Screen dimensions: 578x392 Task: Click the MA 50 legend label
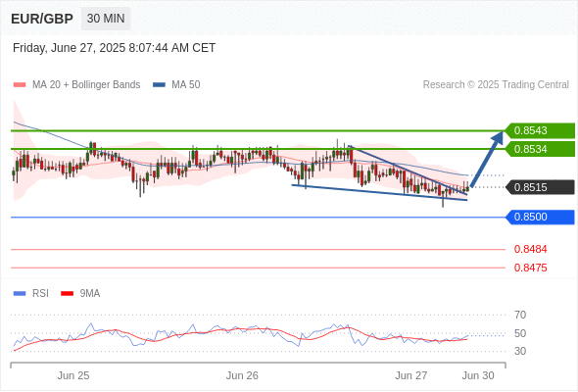[186, 85]
